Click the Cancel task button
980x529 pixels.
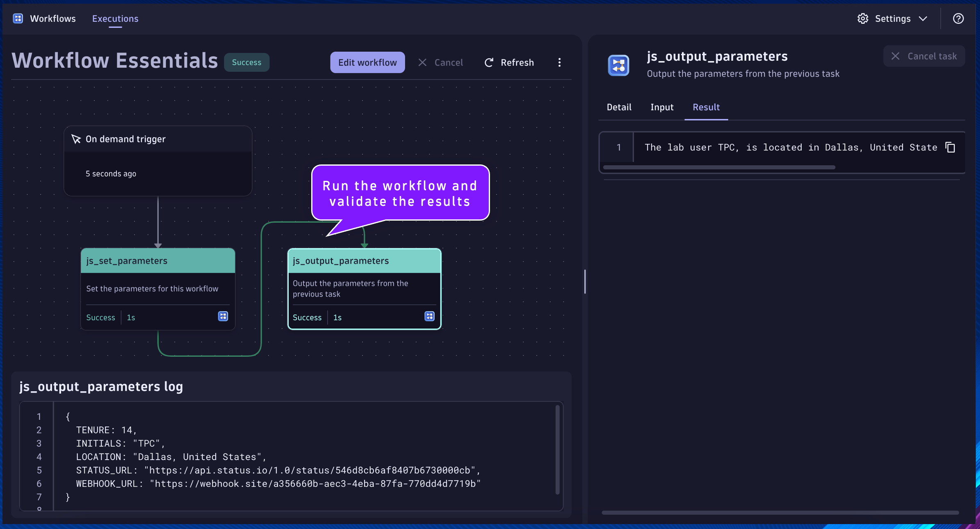(x=924, y=56)
